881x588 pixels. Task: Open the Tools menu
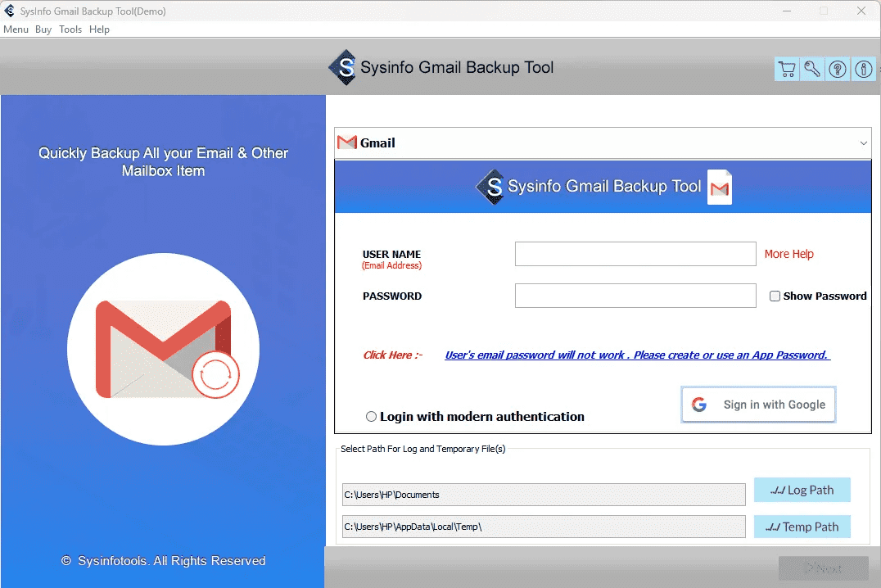[70, 29]
